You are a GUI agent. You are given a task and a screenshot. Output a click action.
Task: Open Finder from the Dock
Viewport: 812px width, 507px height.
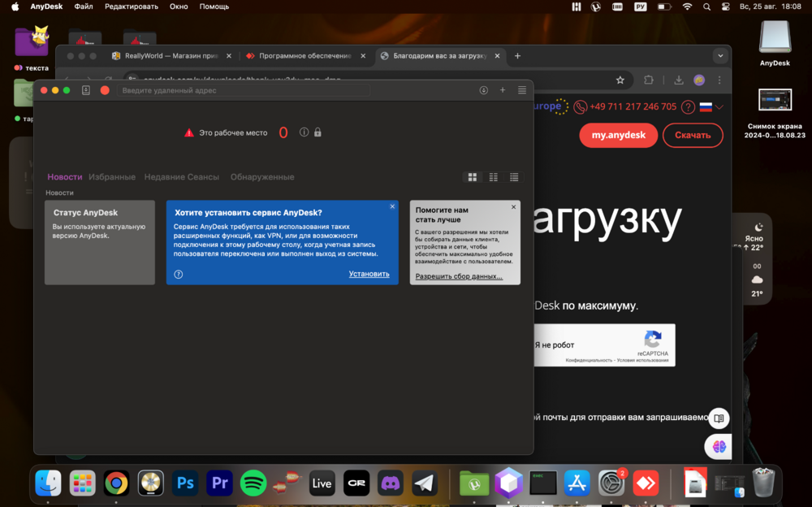(x=48, y=483)
